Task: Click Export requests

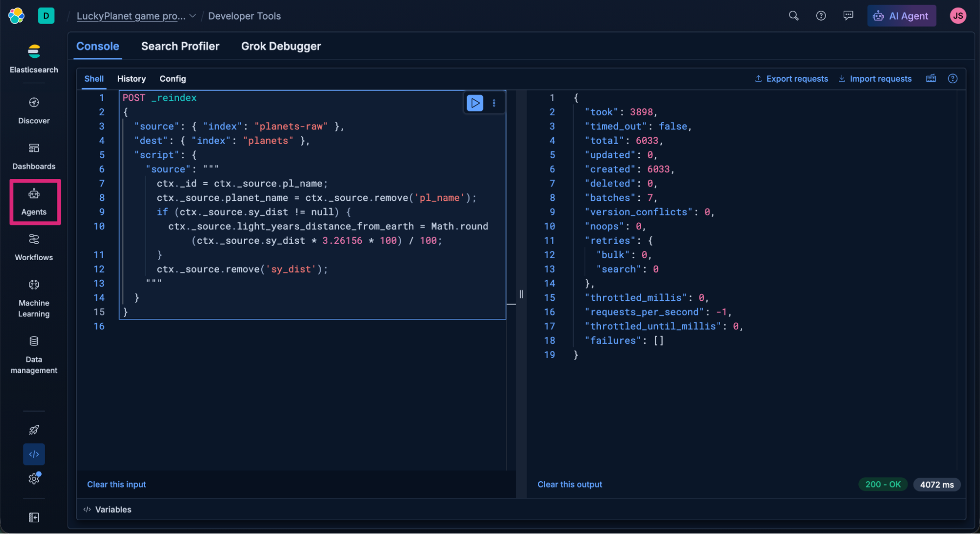Action: click(x=791, y=78)
